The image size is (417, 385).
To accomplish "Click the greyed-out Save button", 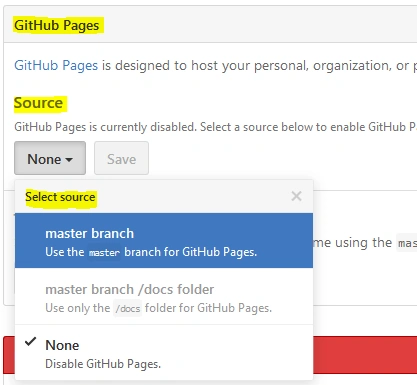I will [x=121, y=158].
